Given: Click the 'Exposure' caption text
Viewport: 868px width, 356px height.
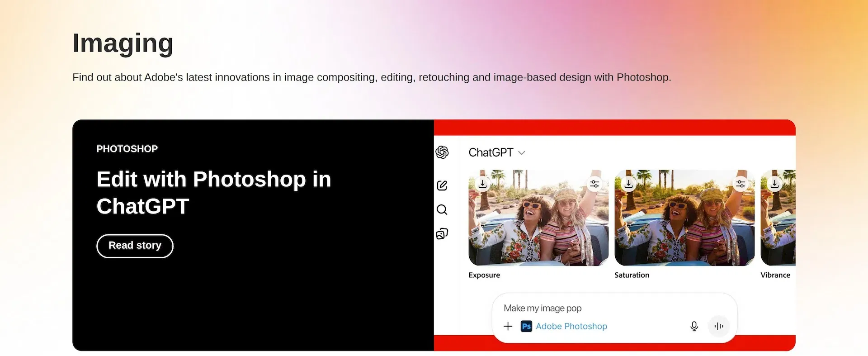Looking at the screenshot, I should [484, 275].
